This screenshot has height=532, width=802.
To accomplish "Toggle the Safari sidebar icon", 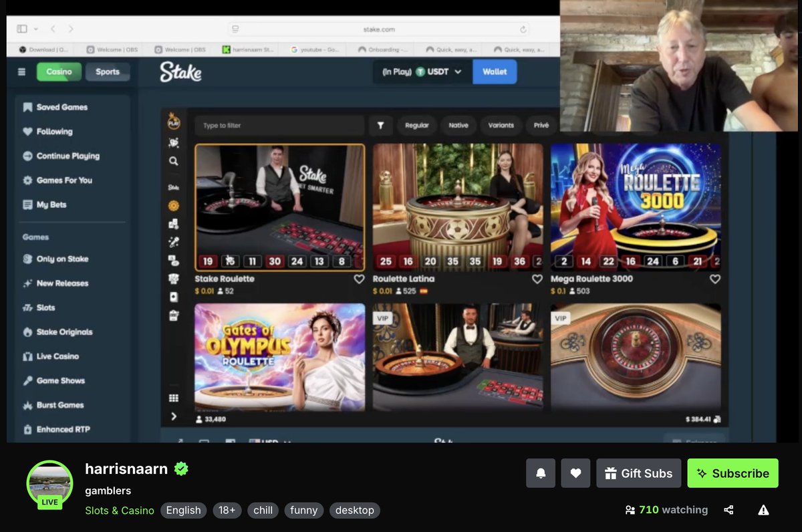I will 22,29.
